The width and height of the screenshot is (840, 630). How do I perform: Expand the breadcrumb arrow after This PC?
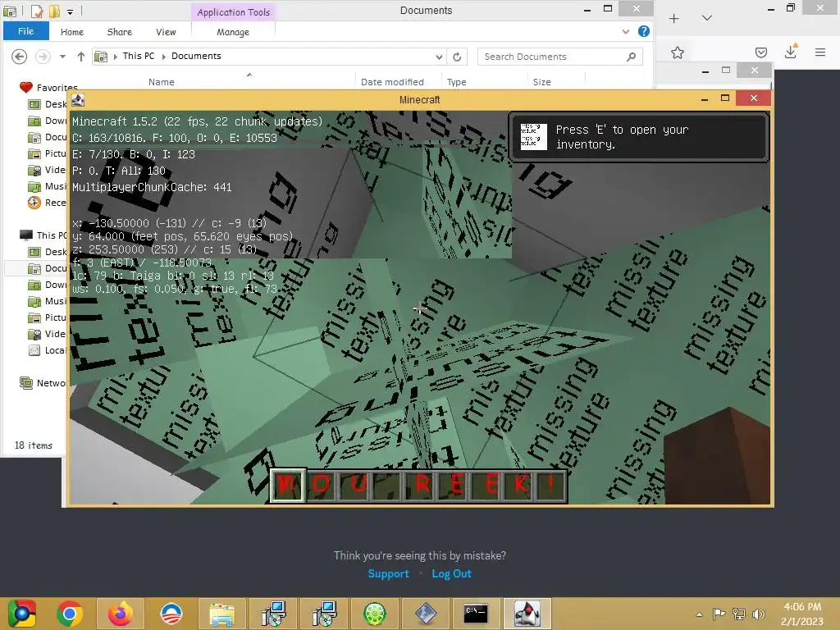click(163, 57)
